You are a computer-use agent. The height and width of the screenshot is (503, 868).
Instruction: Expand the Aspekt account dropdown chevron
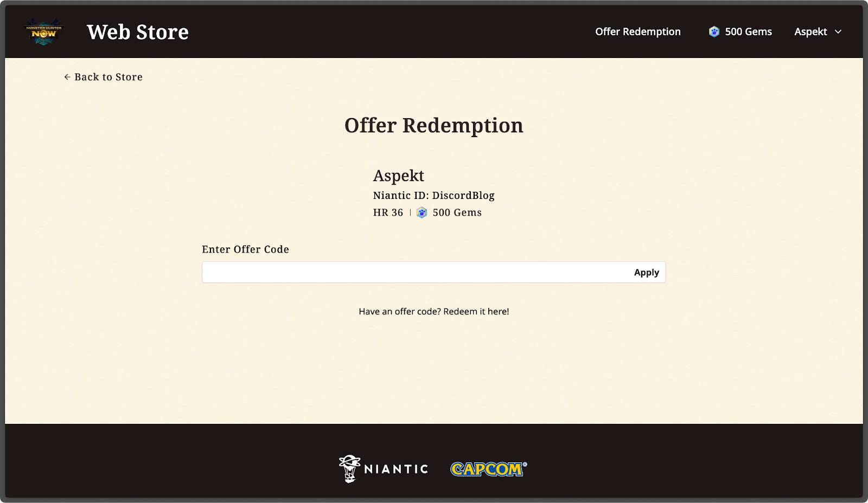click(x=838, y=32)
